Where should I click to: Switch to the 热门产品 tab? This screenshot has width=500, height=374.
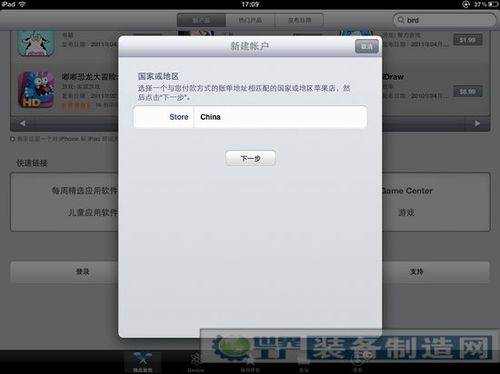point(250,20)
